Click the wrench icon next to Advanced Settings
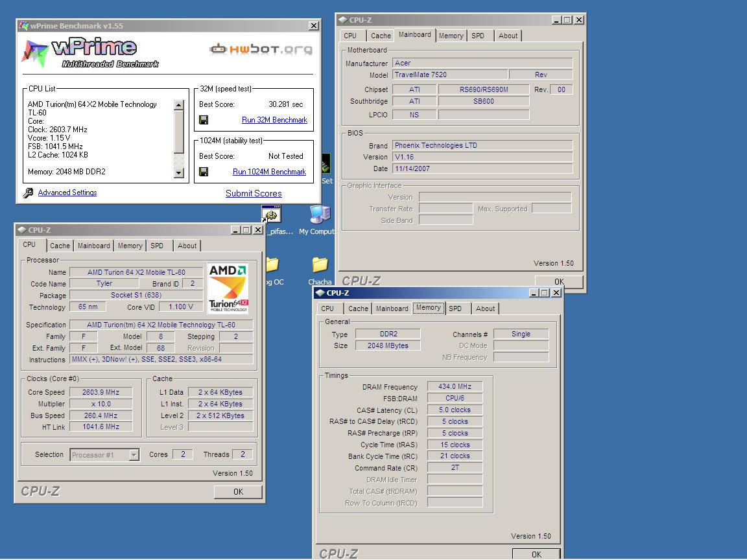The image size is (747, 560). click(28, 193)
